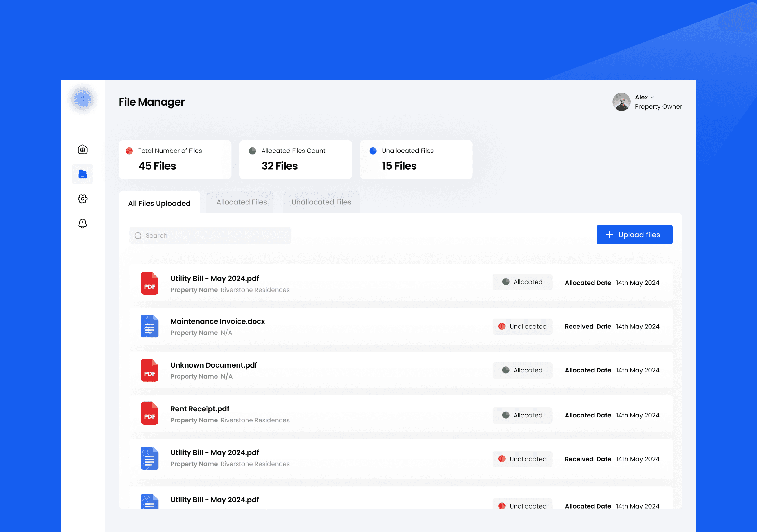The image size is (757, 532).
Task: Select the All Files Uploaded tab
Action: [x=159, y=203]
